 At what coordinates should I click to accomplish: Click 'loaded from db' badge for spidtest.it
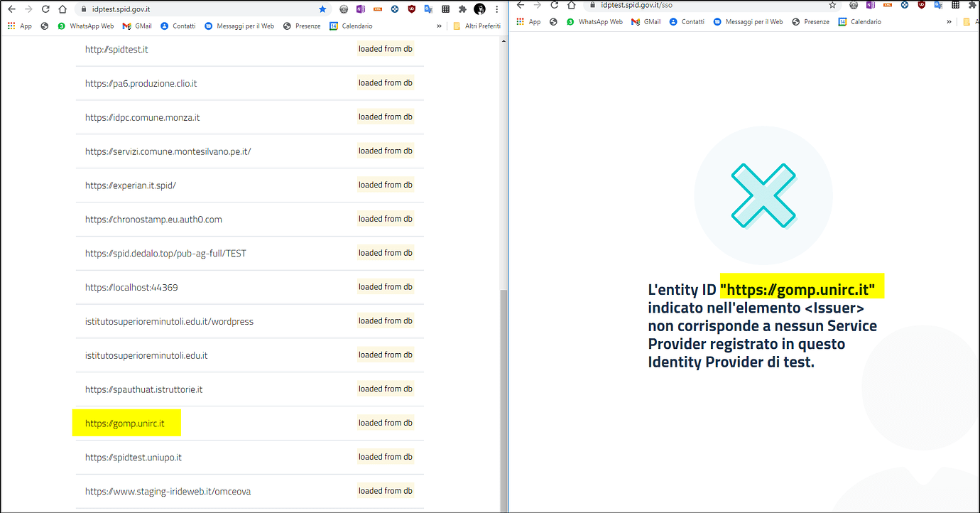click(x=385, y=49)
